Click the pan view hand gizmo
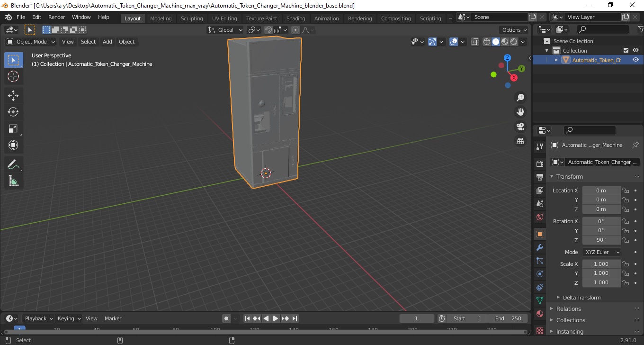644x345 pixels. click(x=520, y=112)
